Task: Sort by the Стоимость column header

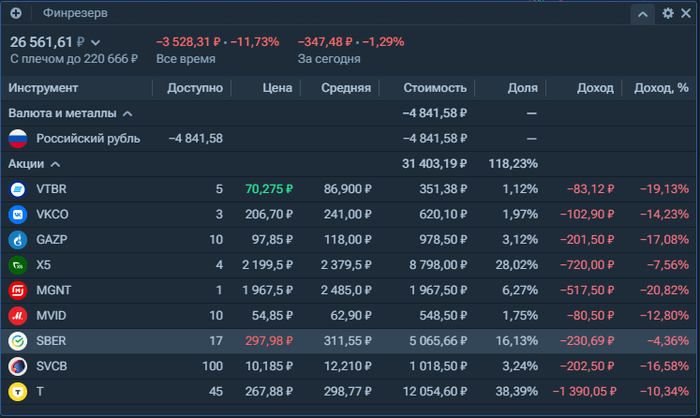Action: click(x=435, y=88)
